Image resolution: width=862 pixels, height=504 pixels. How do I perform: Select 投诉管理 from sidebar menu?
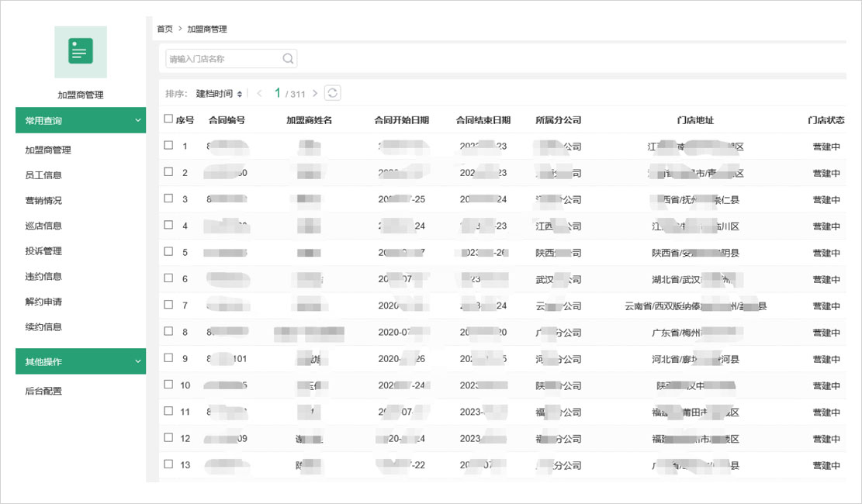pyautogui.click(x=43, y=251)
